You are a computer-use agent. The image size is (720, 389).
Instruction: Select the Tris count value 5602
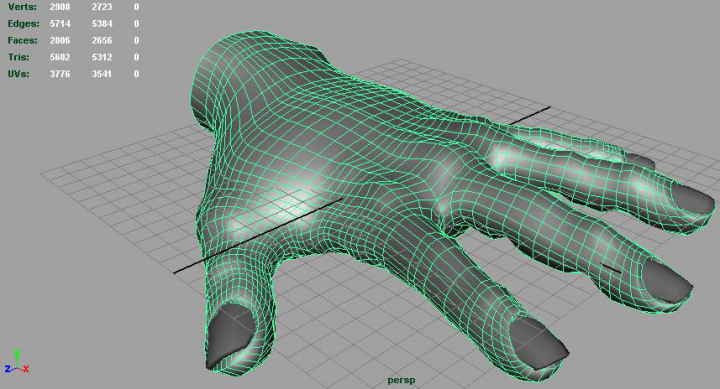pyautogui.click(x=60, y=57)
